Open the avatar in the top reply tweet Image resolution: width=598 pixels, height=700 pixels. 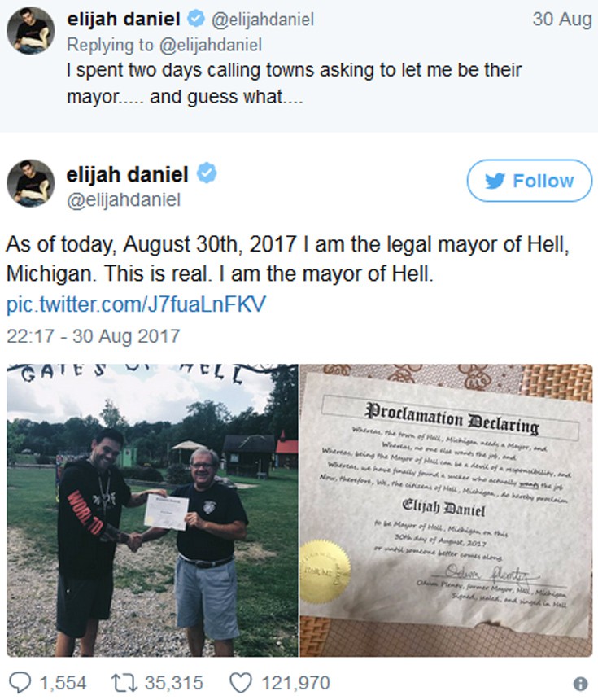[31, 30]
